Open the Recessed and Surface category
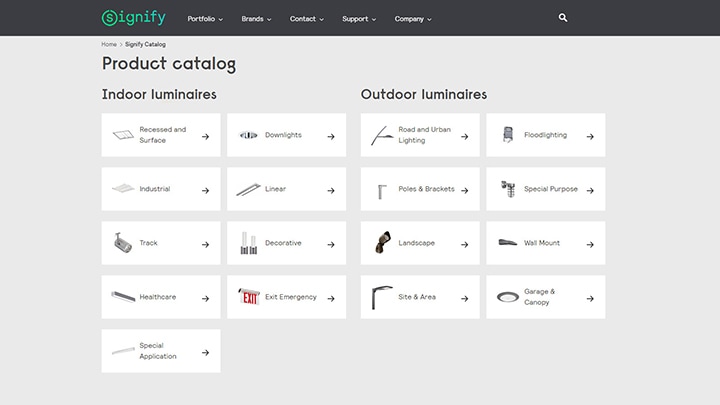 (x=161, y=135)
